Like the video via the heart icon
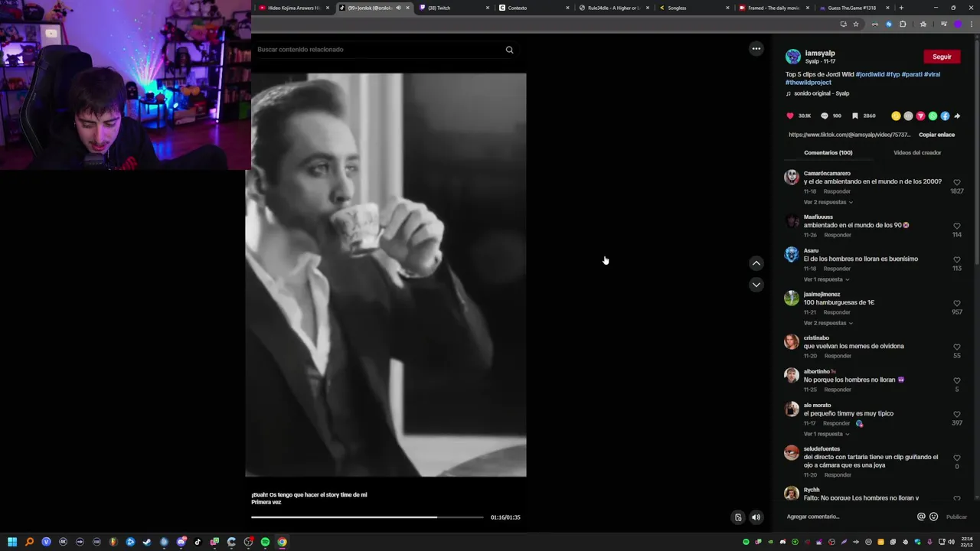Image resolution: width=980 pixels, height=551 pixels. pyautogui.click(x=790, y=116)
